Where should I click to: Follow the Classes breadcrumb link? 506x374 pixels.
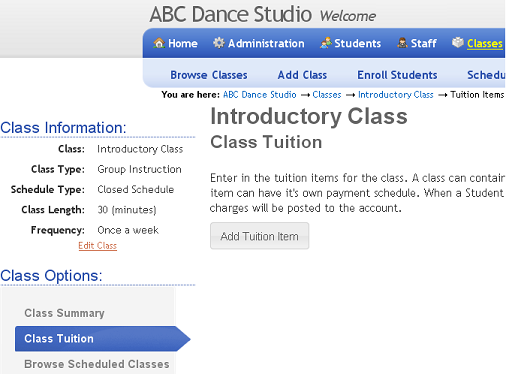(x=327, y=95)
